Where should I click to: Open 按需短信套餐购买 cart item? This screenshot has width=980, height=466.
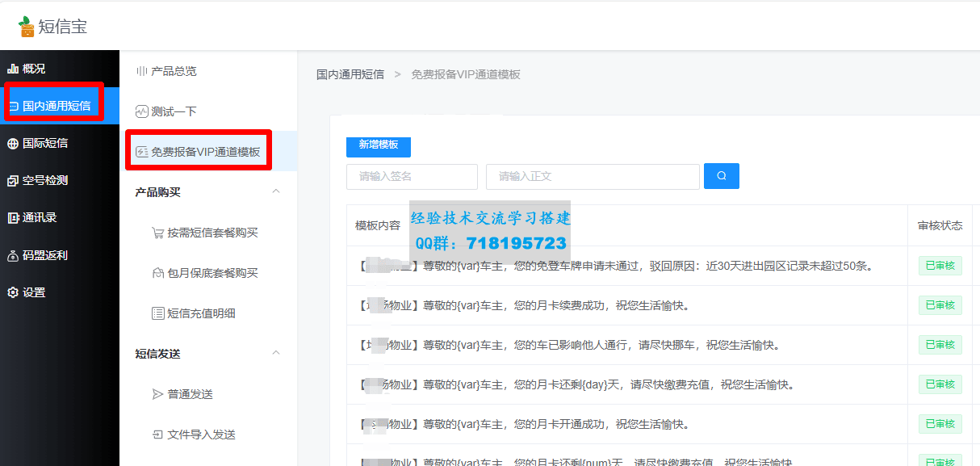(211, 233)
